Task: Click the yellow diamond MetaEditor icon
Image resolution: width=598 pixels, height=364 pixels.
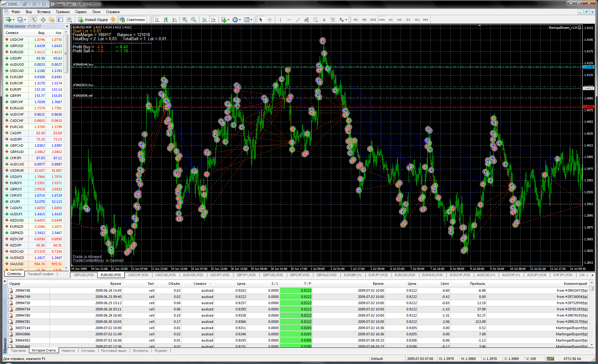Action: pos(113,20)
